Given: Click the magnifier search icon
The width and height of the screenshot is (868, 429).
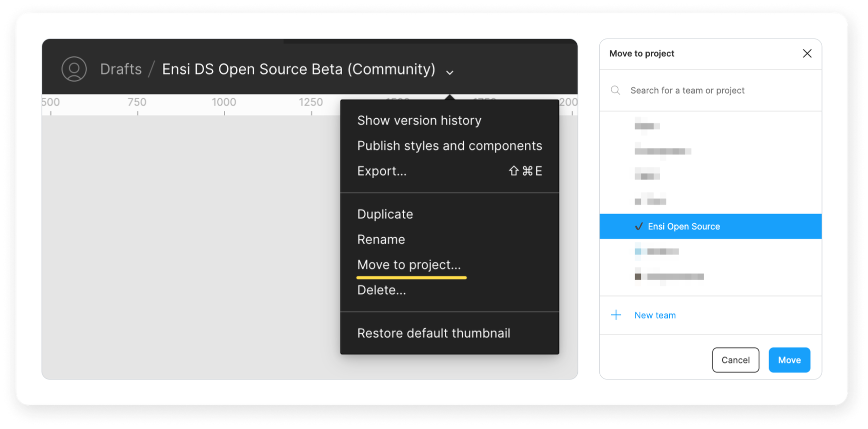Looking at the screenshot, I should (615, 90).
